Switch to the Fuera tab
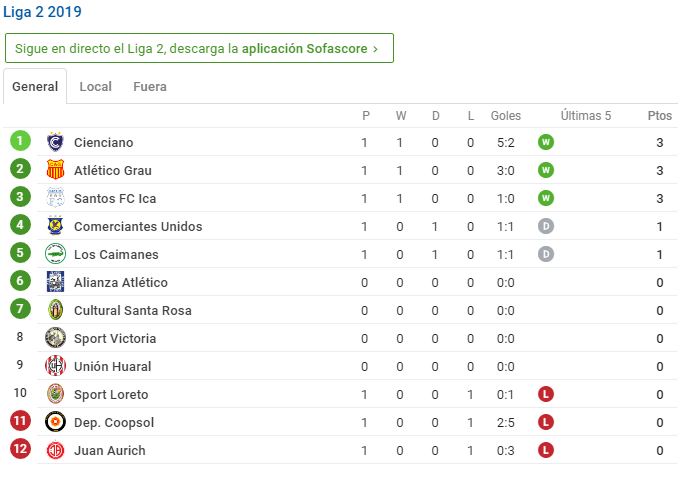 [150, 86]
